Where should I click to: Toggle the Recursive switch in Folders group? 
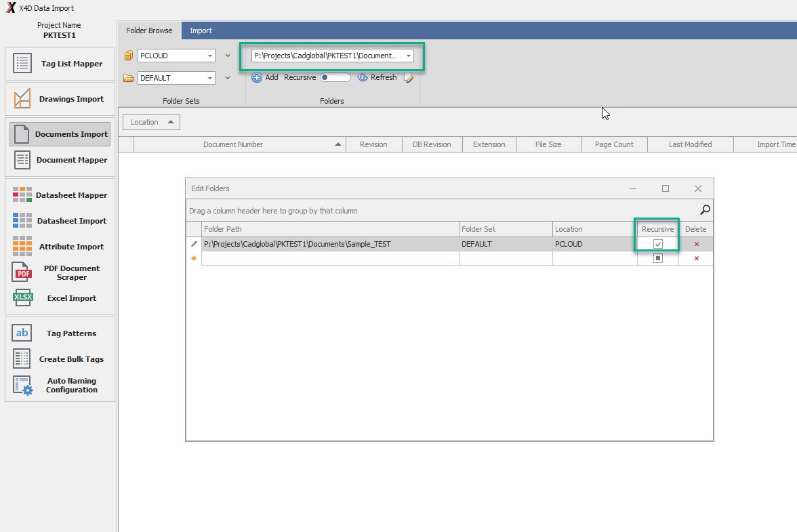click(335, 77)
